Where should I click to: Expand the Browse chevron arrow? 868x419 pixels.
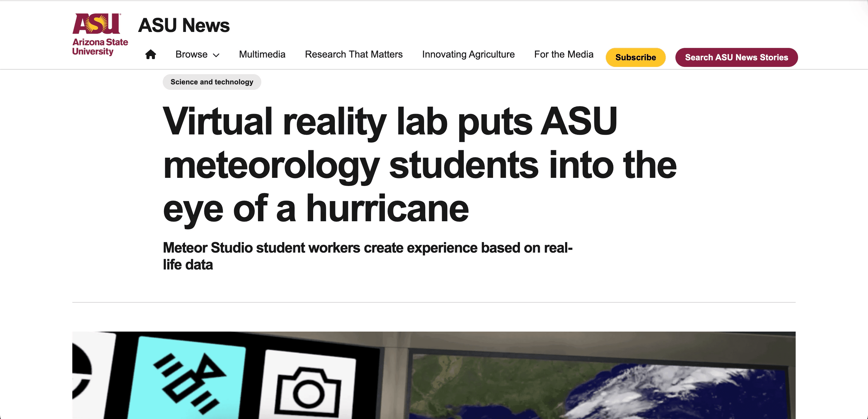pos(216,55)
